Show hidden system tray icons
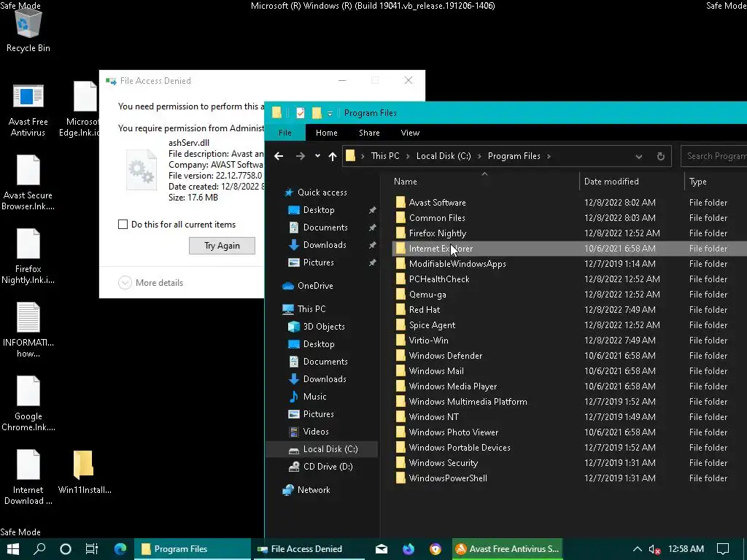The image size is (747, 560). coord(637,549)
